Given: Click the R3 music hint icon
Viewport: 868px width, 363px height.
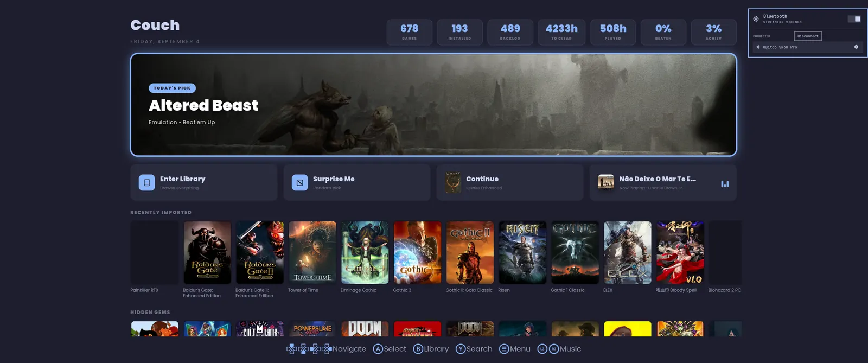Looking at the screenshot, I should 554,349.
